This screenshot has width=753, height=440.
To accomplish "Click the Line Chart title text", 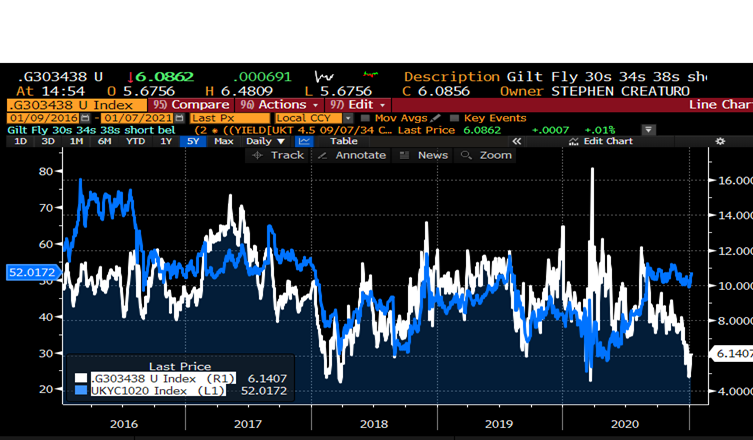I will coord(720,105).
